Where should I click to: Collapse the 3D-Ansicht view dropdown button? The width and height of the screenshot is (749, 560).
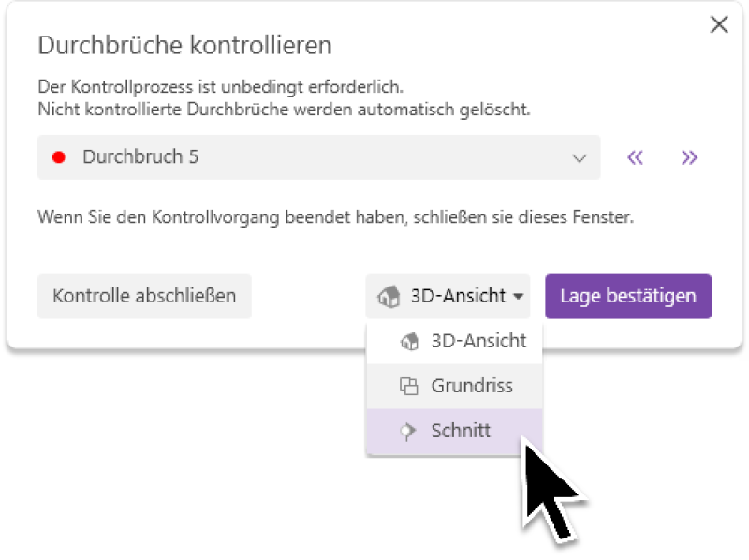point(448,297)
